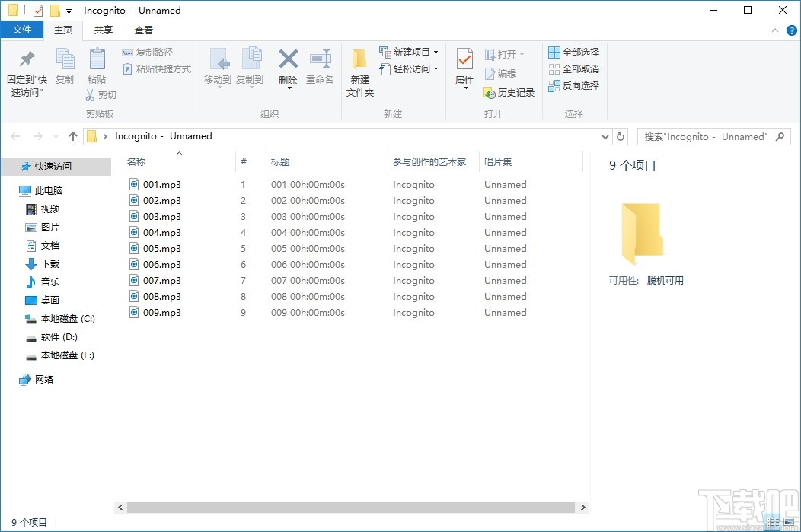Image resolution: width=801 pixels, height=532 pixels.
Task: Click the 重命名 (Rename) icon
Action: pyautogui.click(x=321, y=65)
